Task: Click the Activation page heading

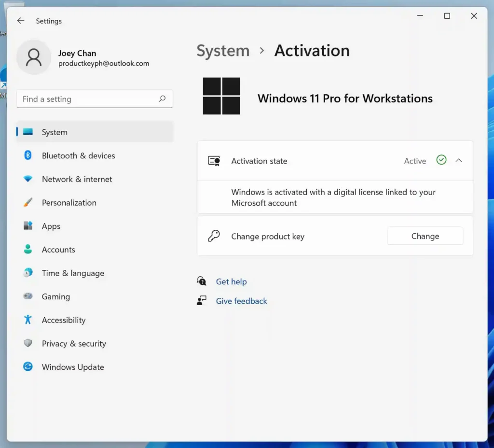Action: point(312,50)
